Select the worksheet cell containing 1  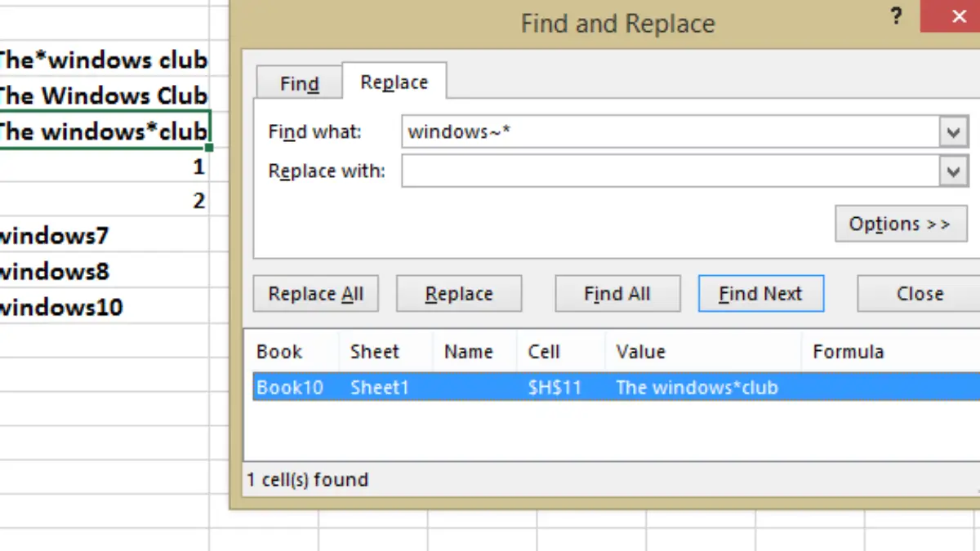coord(104,166)
